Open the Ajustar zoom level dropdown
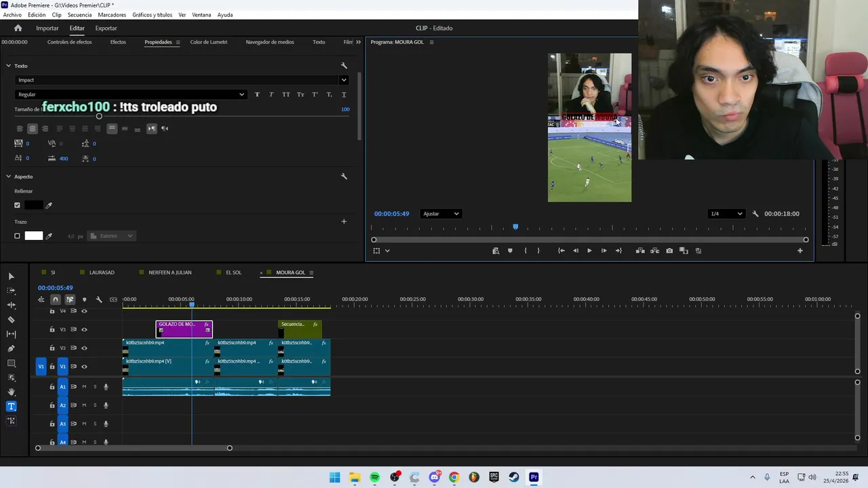 (x=441, y=213)
